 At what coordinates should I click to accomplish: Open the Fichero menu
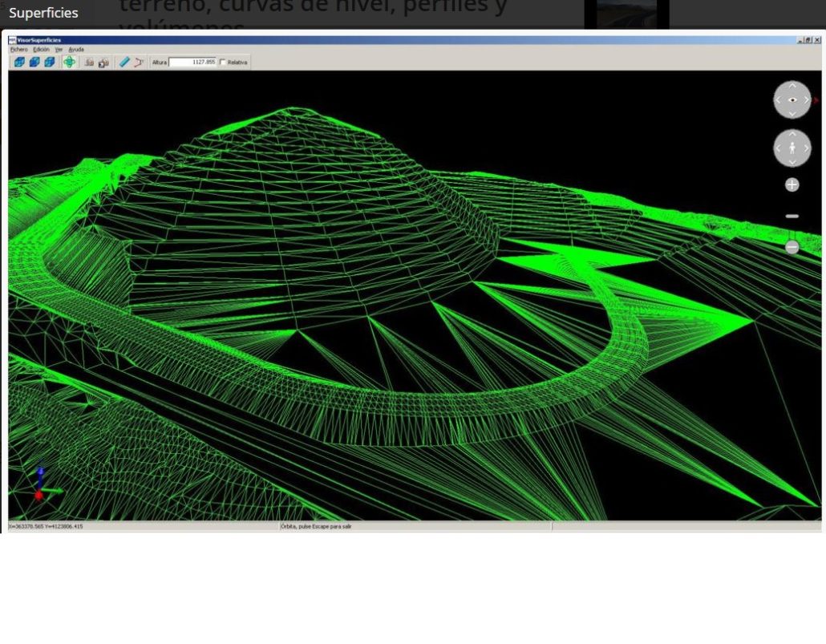(18, 50)
